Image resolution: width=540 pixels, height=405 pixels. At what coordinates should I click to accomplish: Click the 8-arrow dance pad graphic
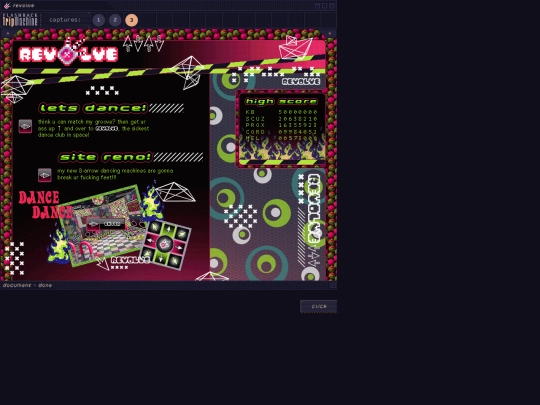(165, 244)
